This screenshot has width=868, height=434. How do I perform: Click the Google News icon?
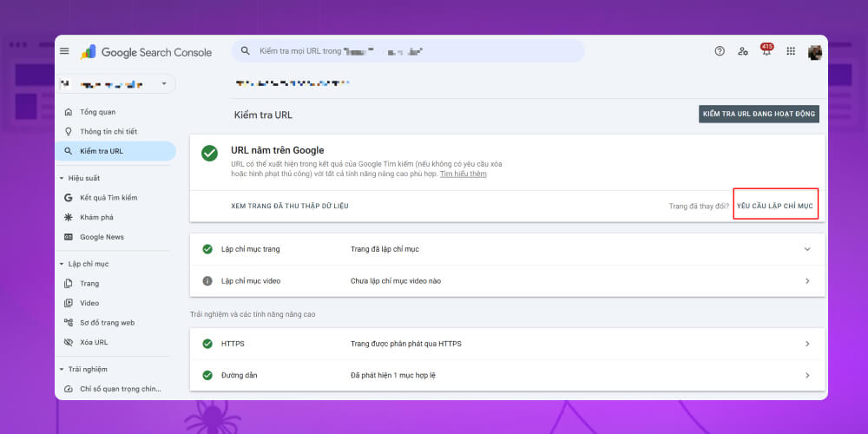click(68, 237)
